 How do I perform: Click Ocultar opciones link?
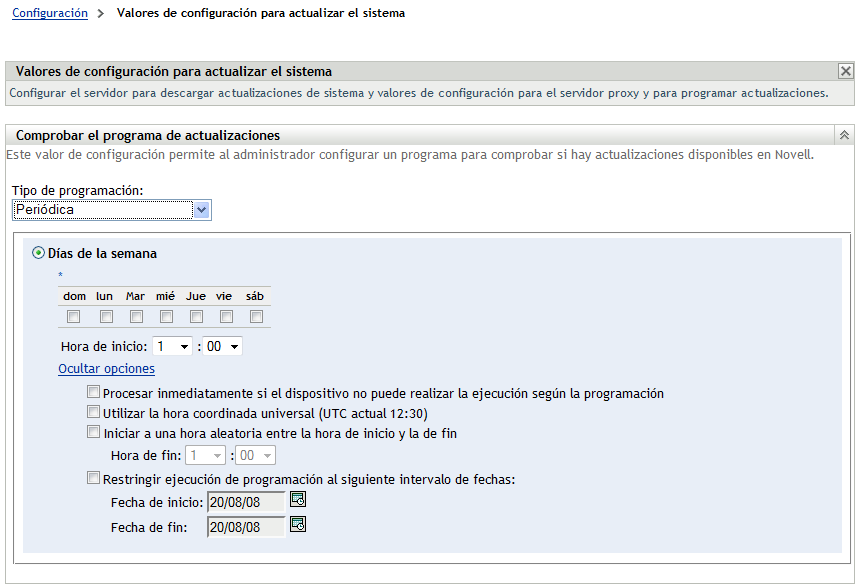point(107,368)
